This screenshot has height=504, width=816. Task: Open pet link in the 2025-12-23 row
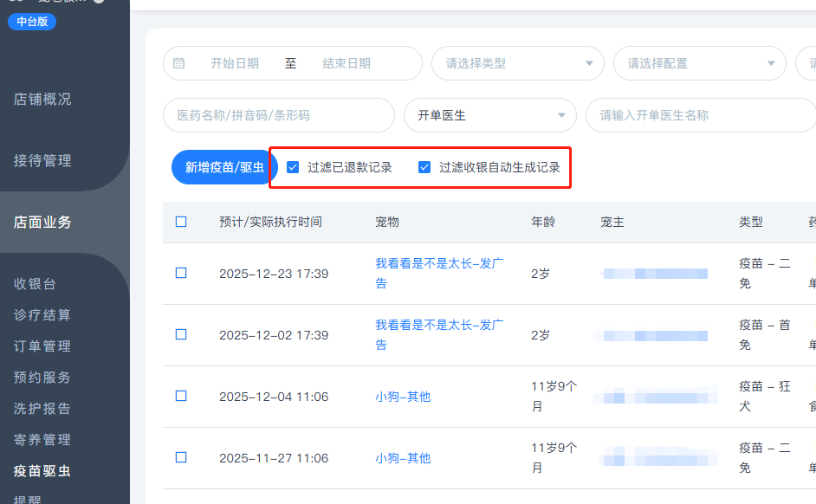click(x=439, y=263)
